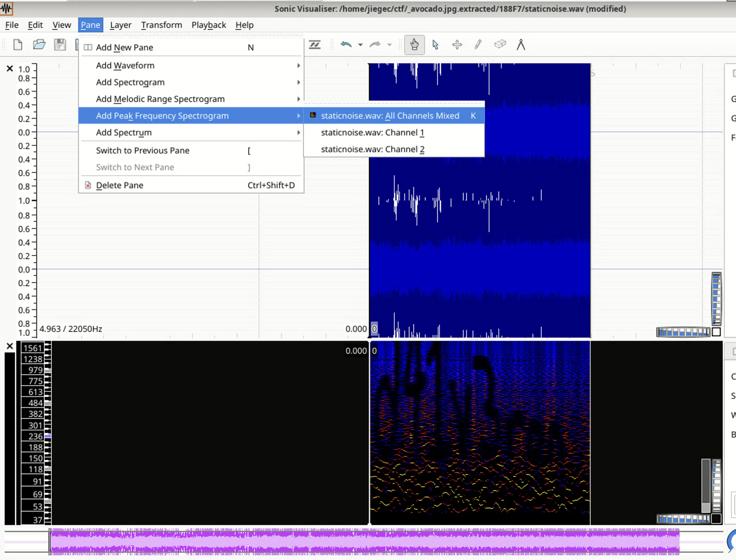Screen dimensions: 736x560
Task: Open the File menu
Action: click(12, 25)
